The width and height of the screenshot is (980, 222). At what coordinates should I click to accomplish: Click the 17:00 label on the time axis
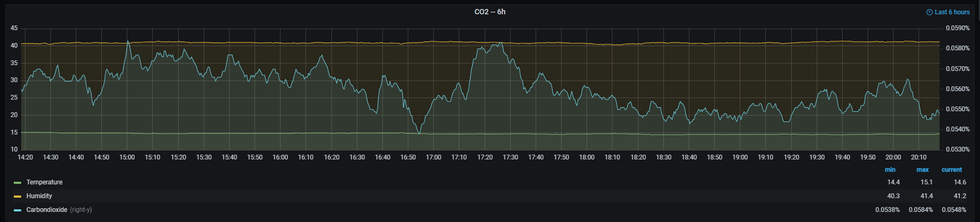[x=433, y=157]
